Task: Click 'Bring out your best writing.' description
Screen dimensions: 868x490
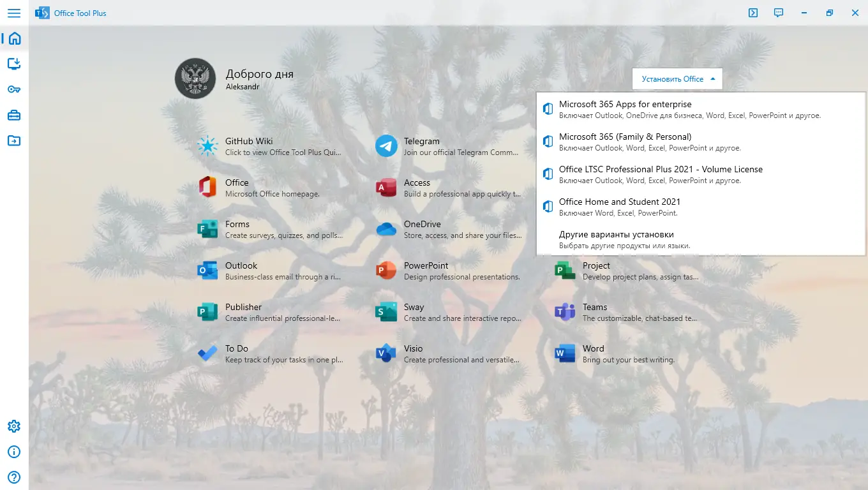Action: (629, 360)
